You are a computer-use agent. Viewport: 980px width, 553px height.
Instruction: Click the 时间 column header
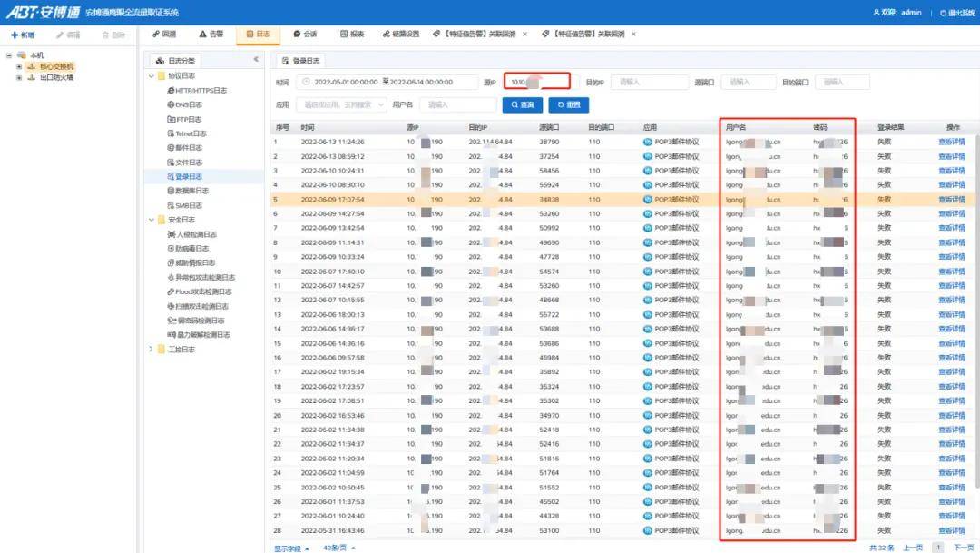click(307, 127)
